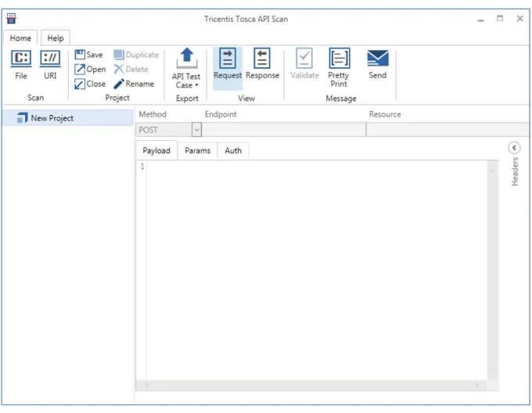Close the project via ribbon Close
The height and width of the screenshot is (413, 532).
click(90, 84)
